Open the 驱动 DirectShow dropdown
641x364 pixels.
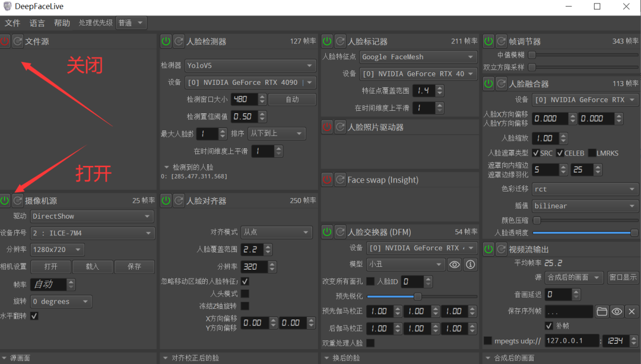click(92, 216)
